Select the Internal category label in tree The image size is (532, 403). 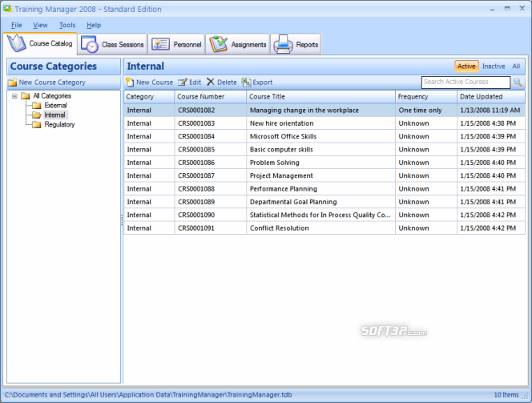click(54, 115)
